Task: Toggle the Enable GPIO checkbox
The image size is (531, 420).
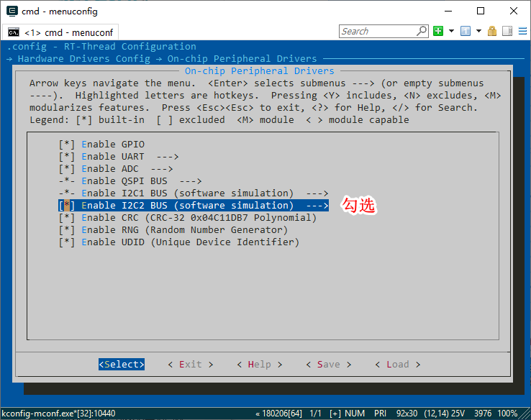Action: (67, 144)
